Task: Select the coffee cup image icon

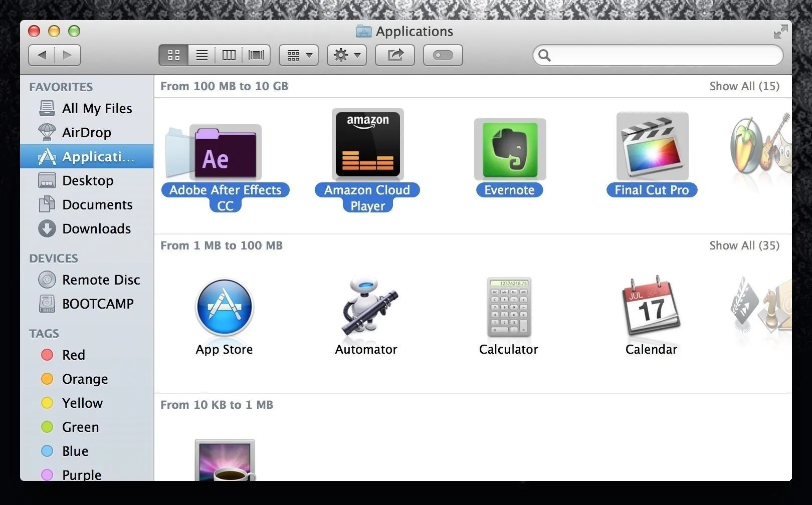Action: click(225, 460)
